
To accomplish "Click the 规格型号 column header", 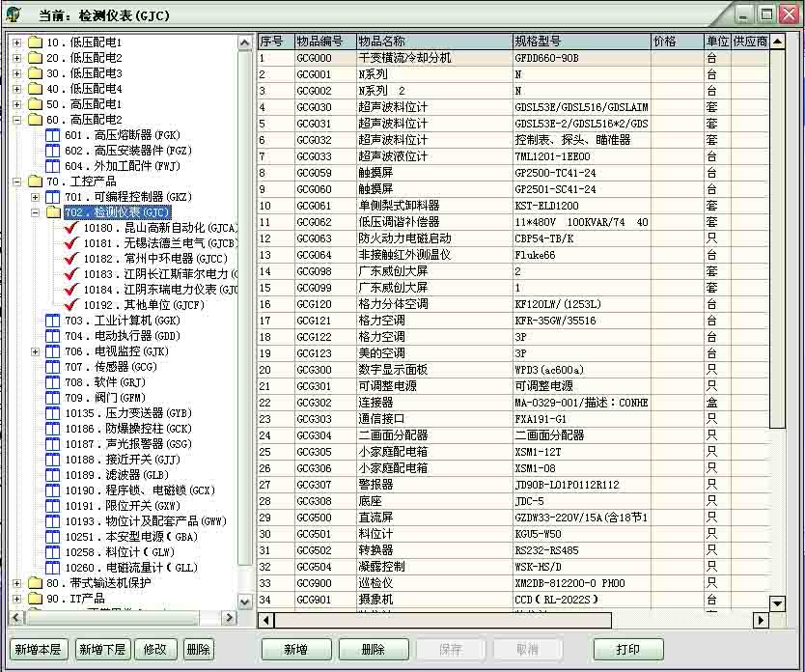I will pos(581,42).
